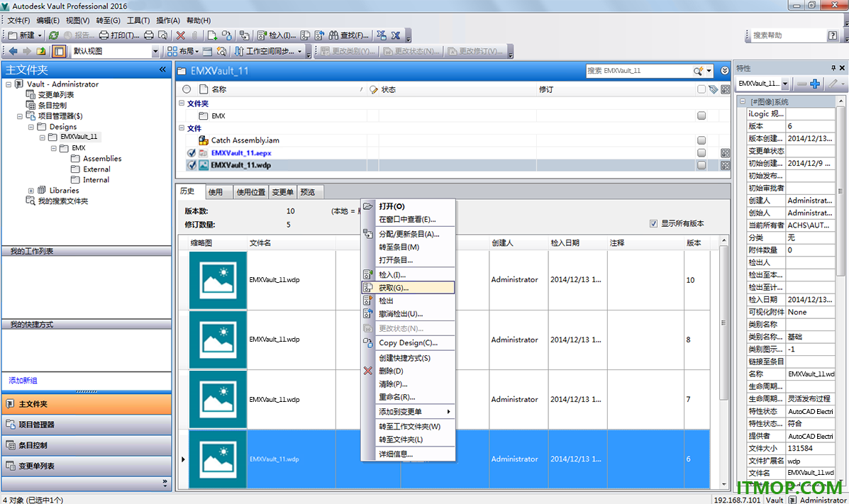Click the up-folder navigation icon
This screenshot has width=849, height=504.
tap(41, 51)
